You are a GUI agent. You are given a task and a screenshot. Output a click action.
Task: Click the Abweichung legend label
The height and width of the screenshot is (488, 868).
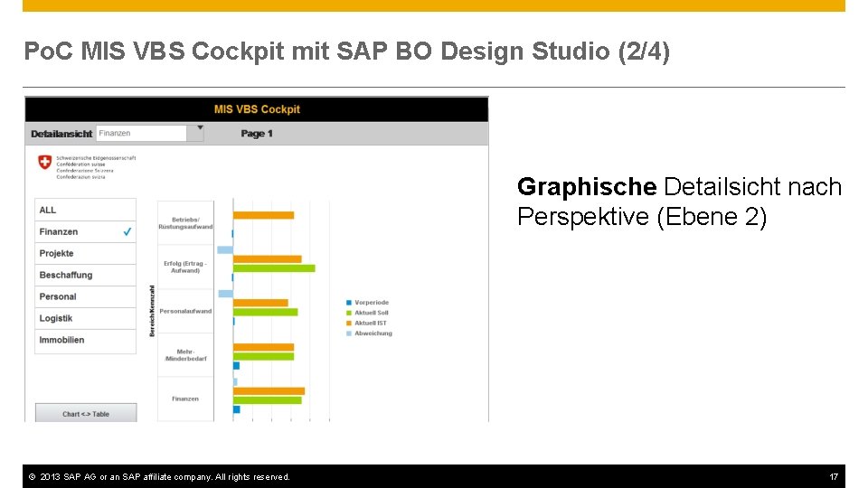point(373,333)
